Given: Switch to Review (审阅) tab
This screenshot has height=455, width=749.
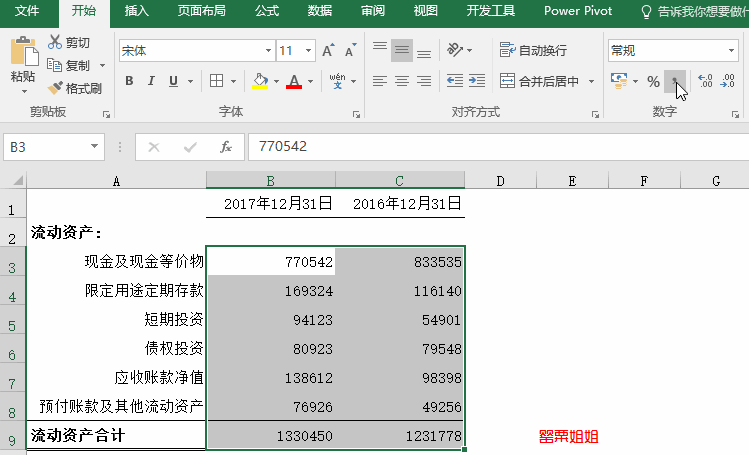Looking at the screenshot, I should (373, 11).
